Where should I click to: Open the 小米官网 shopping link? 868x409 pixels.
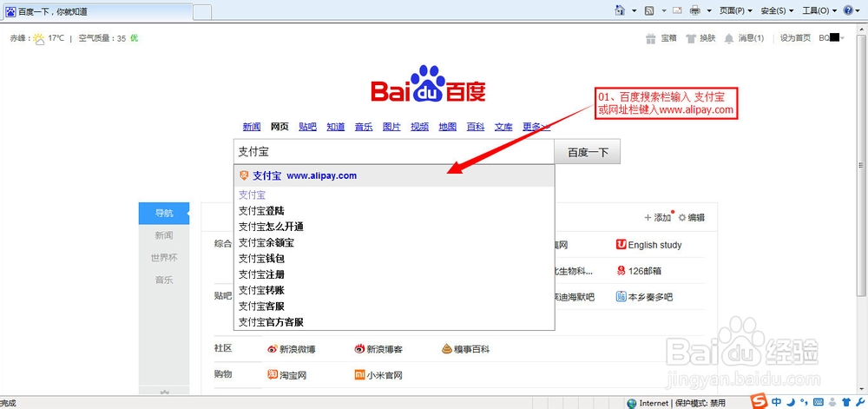(x=378, y=375)
